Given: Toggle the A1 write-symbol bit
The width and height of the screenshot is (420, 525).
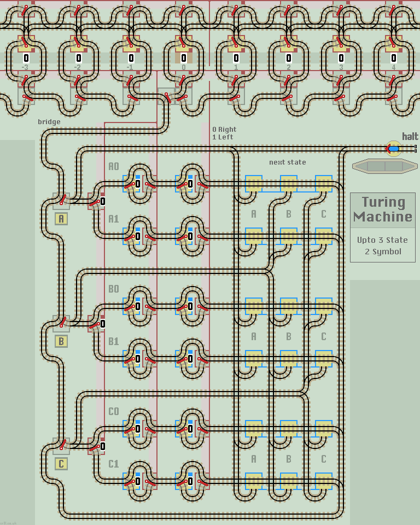Looking at the screenshot, I should 138,236.
